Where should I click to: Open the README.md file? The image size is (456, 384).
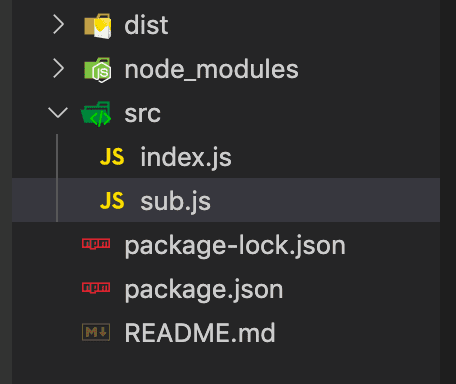(200, 333)
